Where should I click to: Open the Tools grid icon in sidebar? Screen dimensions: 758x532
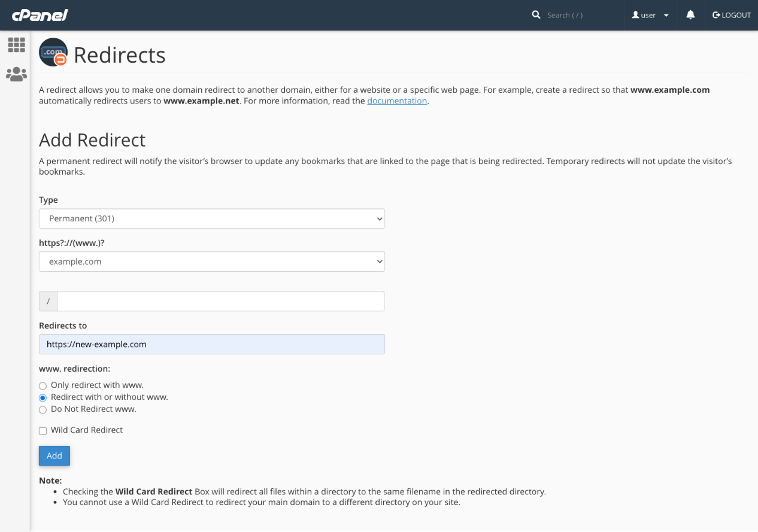[x=16, y=45]
